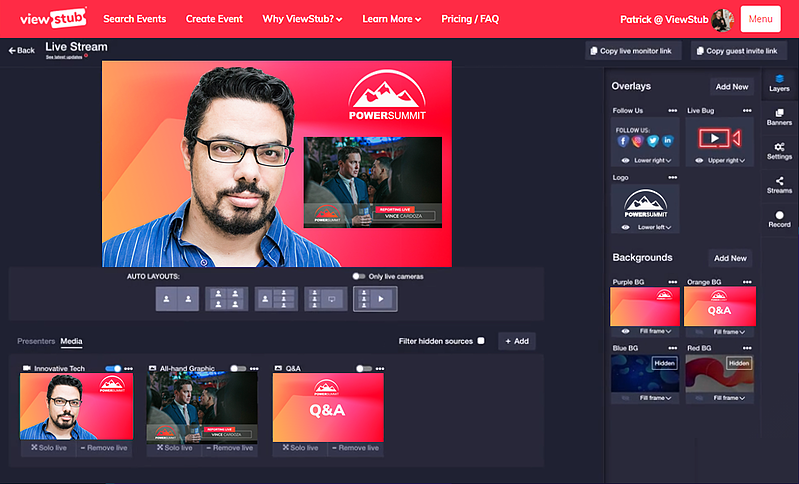The width and height of the screenshot is (799, 484).
Task: Add New background
Action: (730, 258)
